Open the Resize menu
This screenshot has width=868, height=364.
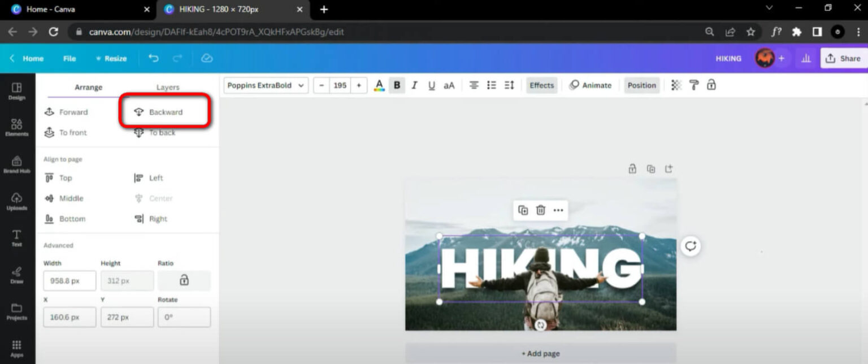tap(111, 58)
